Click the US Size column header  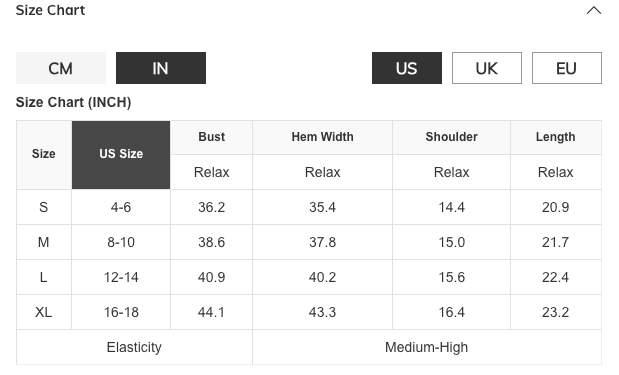coord(121,155)
